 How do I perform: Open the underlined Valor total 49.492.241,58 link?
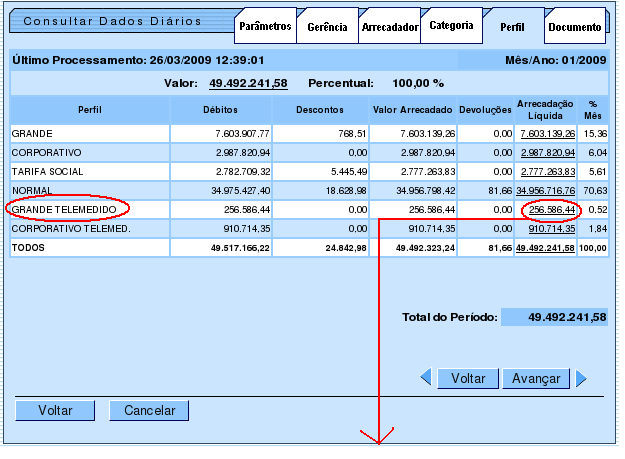pos(248,82)
